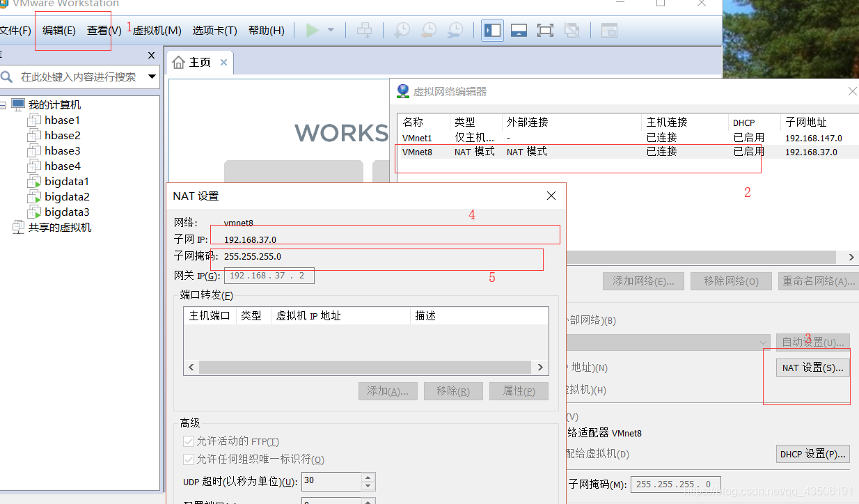Toggle the thumbnail bar view icon

[x=519, y=31]
